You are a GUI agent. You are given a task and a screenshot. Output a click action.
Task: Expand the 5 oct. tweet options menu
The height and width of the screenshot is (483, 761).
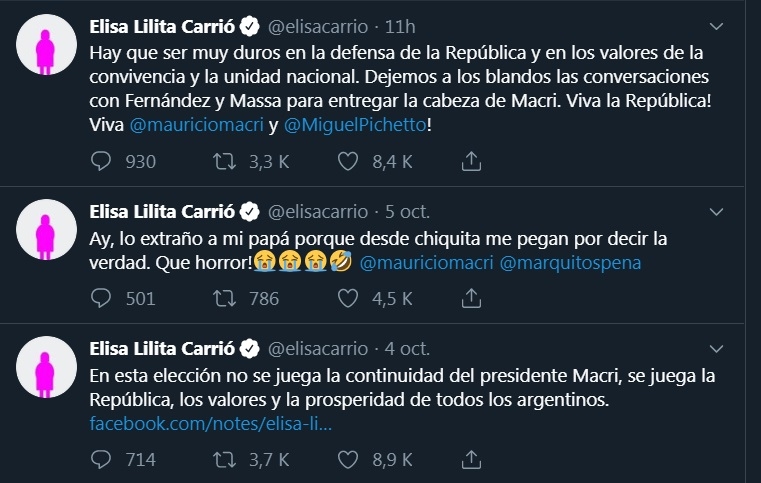[716, 212]
